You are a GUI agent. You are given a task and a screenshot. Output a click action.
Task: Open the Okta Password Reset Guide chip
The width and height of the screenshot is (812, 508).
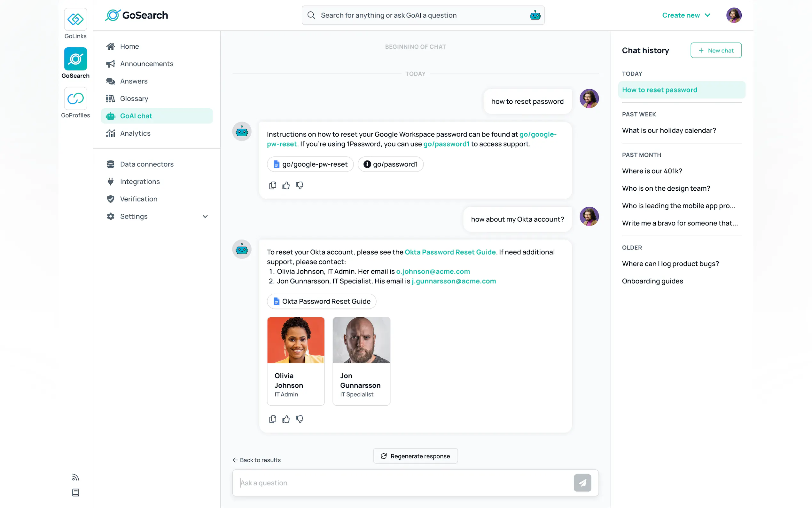(x=321, y=301)
